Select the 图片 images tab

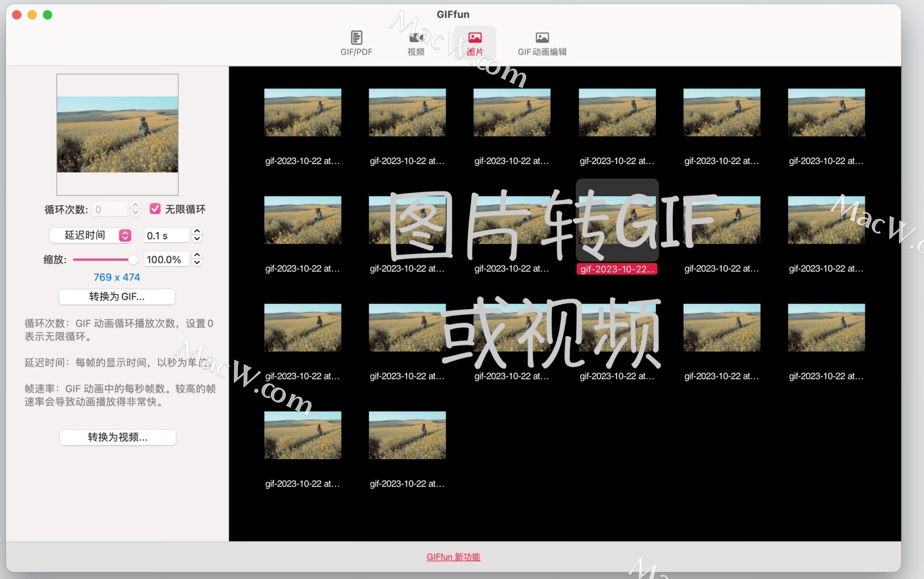click(x=475, y=43)
